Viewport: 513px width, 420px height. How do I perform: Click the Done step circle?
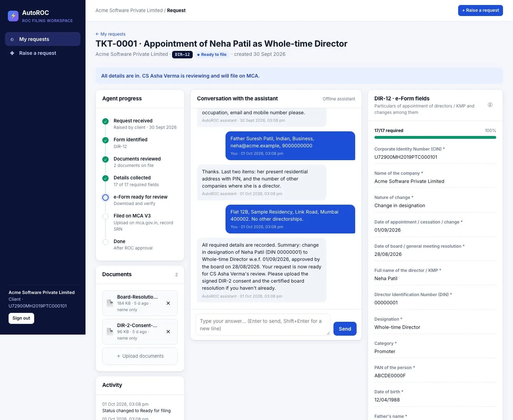(x=105, y=242)
